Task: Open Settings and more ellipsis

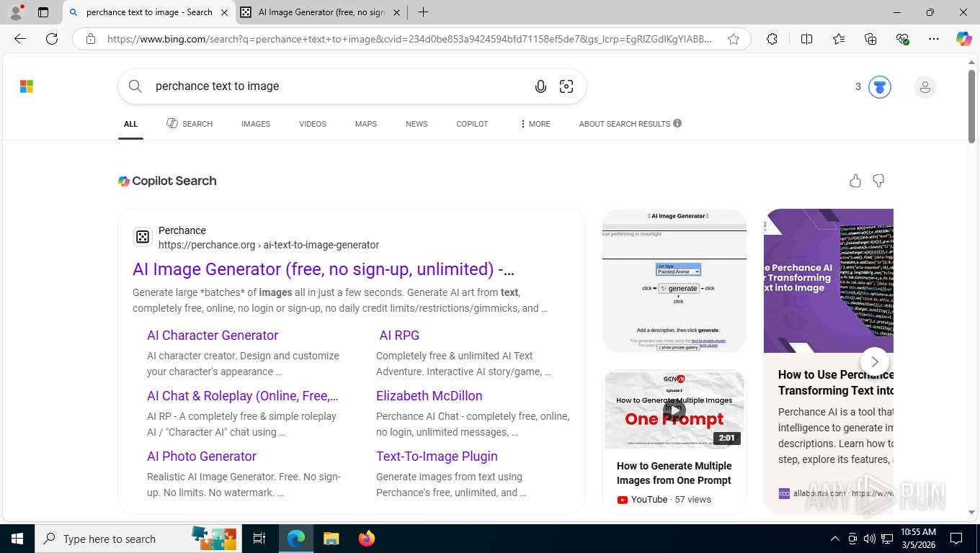Action: point(934,39)
